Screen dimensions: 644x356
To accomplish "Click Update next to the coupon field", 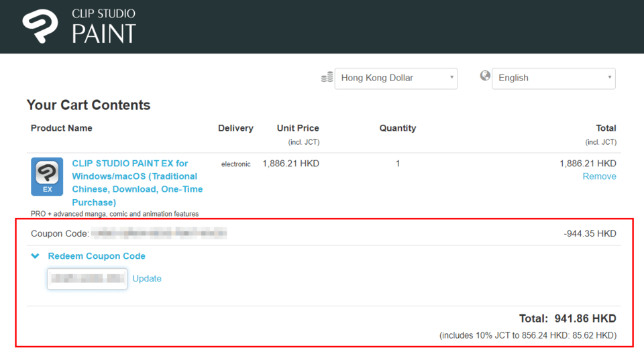I will point(147,279).
